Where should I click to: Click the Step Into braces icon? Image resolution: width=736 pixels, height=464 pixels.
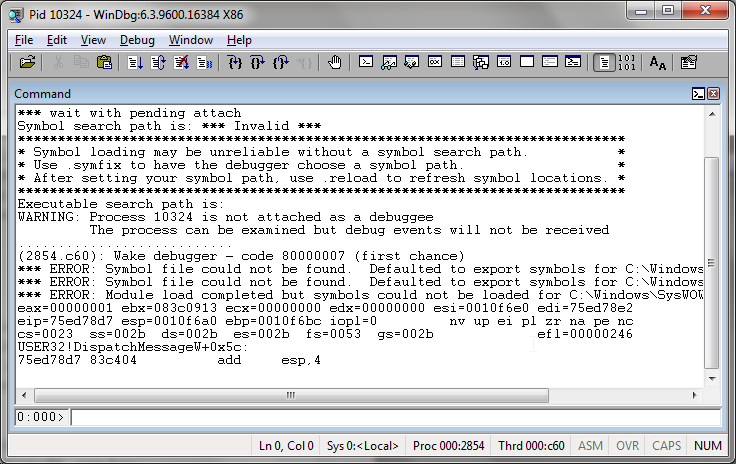coord(235,62)
